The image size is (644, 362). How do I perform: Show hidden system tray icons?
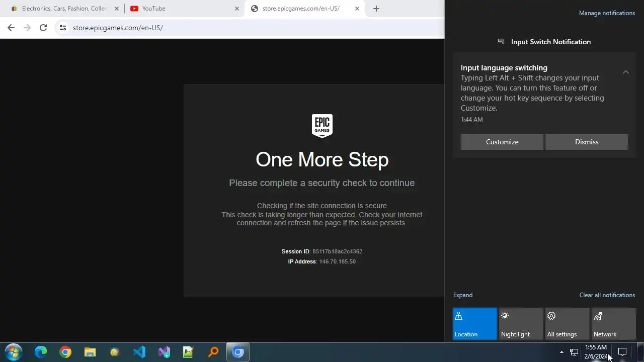(x=561, y=352)
